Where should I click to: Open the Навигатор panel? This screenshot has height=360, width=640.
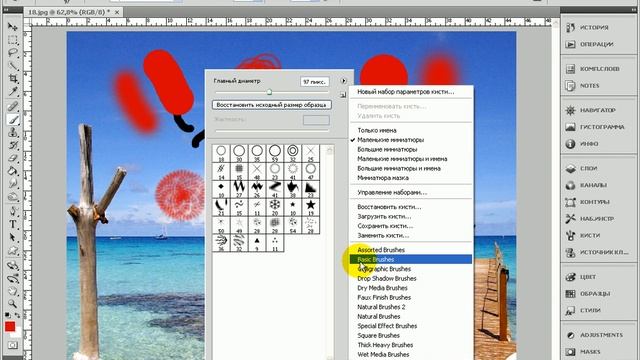pyautogui.click(x=598, y=110)
